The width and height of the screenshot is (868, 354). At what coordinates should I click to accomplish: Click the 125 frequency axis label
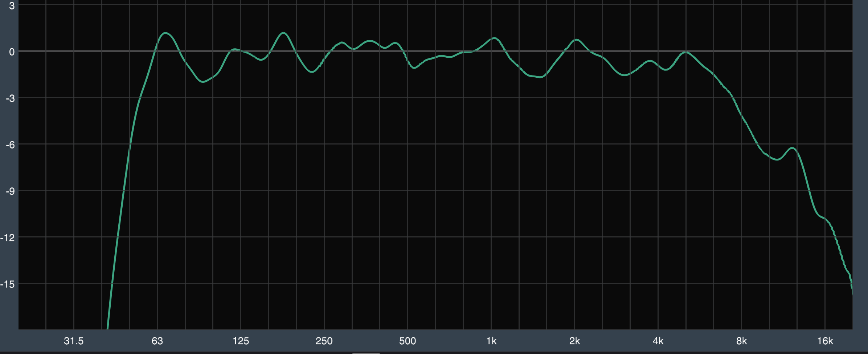241,341
